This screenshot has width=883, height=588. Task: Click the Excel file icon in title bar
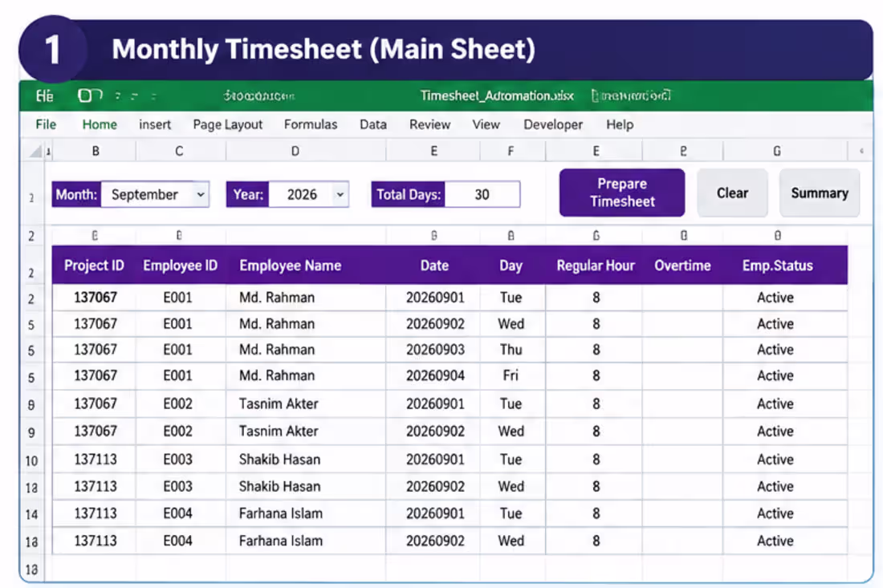44,95
